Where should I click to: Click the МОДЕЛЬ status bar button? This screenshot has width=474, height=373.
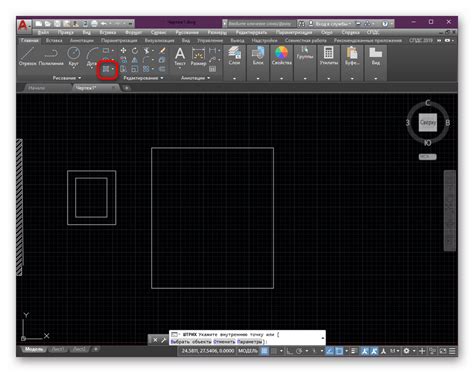[248, 351]
